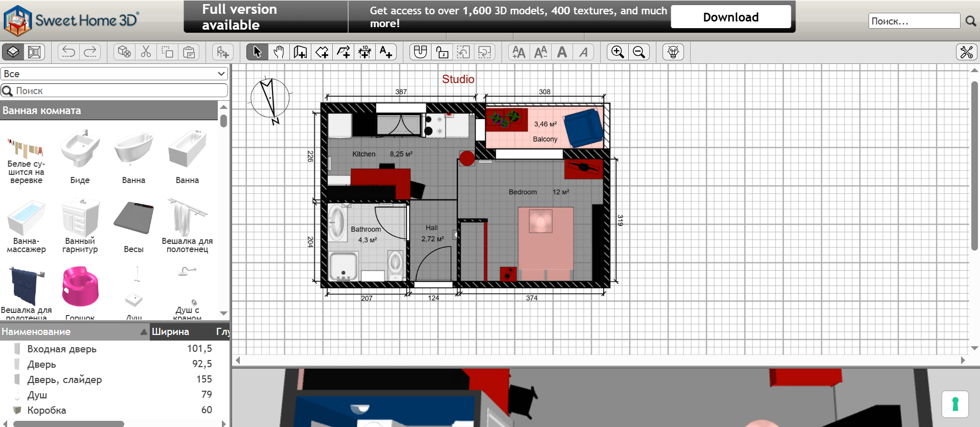Zoom in on the floor plan
Image resolution: width=980 pixels, height=427 pixels.
click(x=618, y=52)
